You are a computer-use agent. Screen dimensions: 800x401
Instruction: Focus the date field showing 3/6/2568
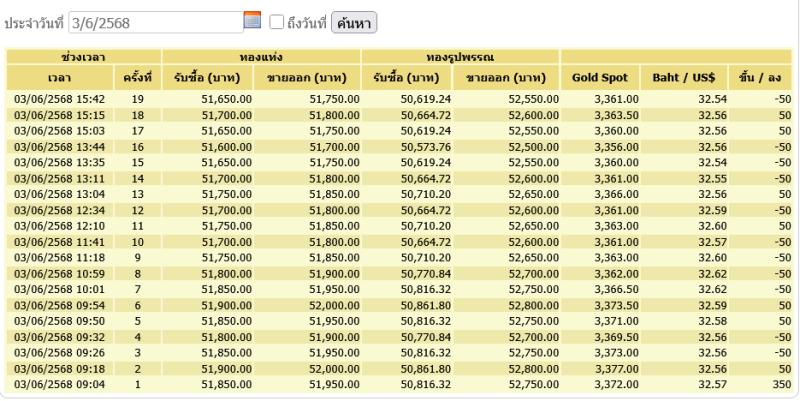[x=156, y=22]
